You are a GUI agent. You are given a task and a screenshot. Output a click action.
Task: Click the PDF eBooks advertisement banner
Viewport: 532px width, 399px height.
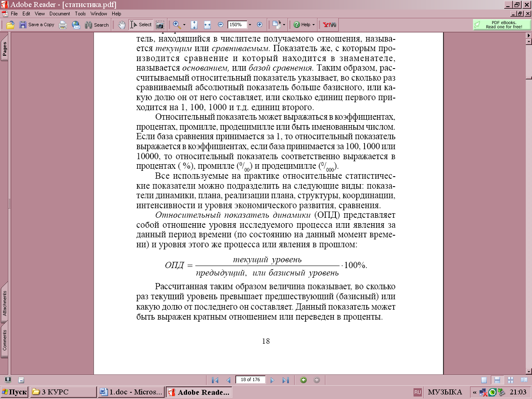[502, 25]
